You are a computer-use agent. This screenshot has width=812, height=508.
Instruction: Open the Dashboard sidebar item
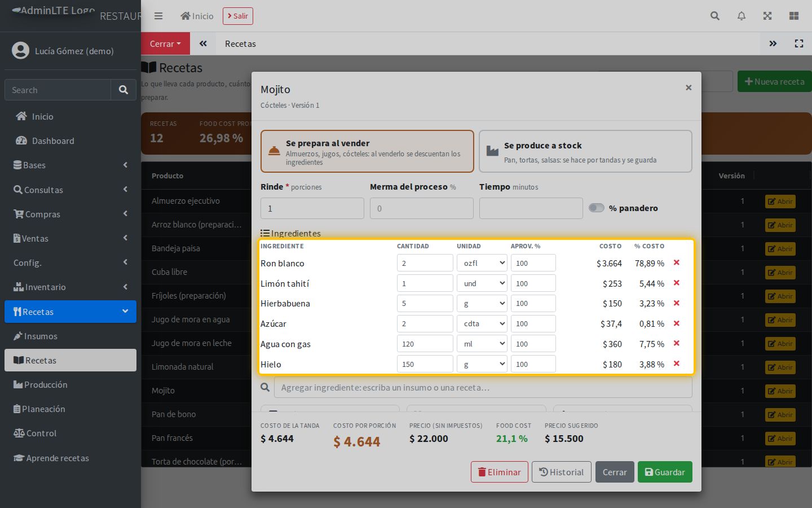pos(70,141)
